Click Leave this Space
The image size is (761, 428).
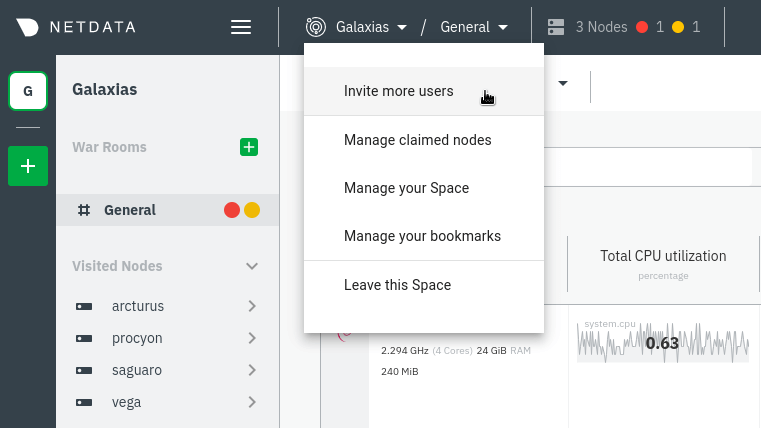click(397, 285)
